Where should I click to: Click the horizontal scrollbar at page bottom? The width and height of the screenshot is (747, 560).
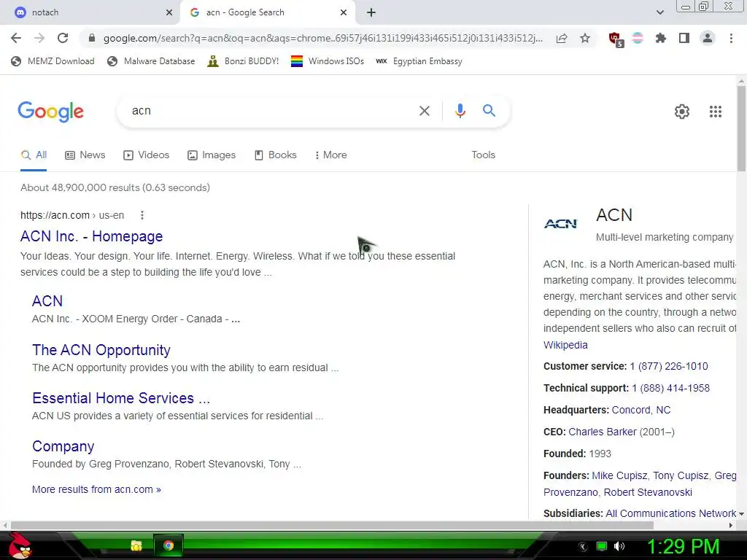pos(332,525)
